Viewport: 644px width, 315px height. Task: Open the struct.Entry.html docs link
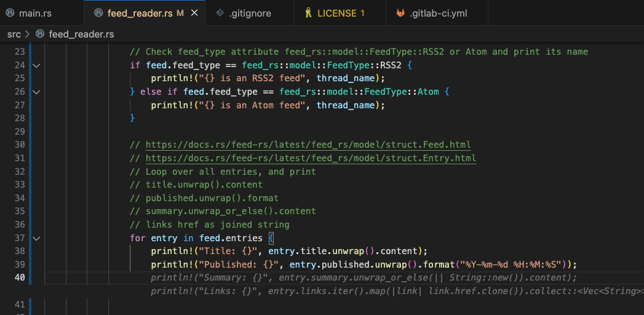pos(311,158)
